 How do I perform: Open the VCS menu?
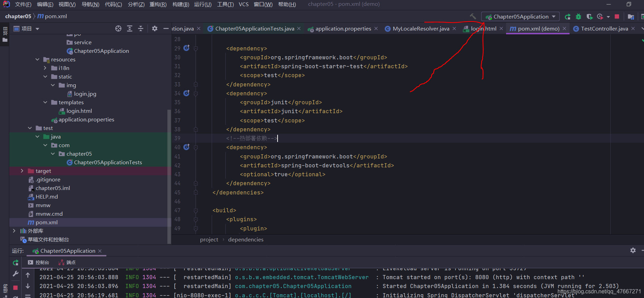244,4
